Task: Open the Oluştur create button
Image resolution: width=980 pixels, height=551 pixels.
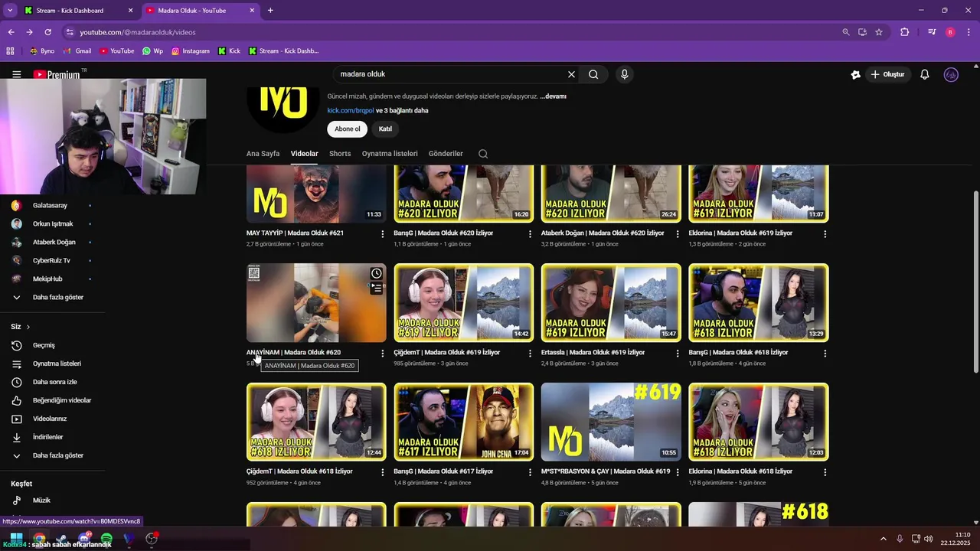Action: 888,74
